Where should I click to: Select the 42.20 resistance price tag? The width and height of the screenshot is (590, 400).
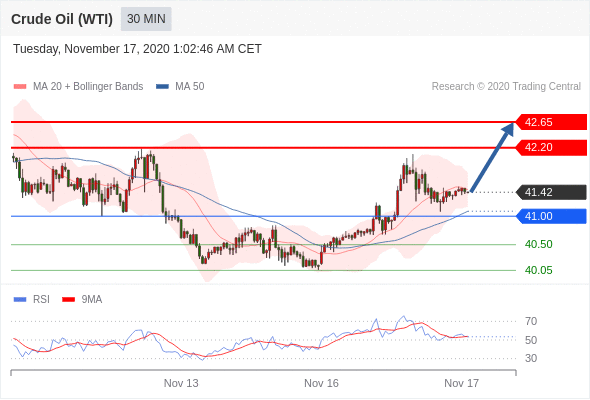(x=550, y=147)
